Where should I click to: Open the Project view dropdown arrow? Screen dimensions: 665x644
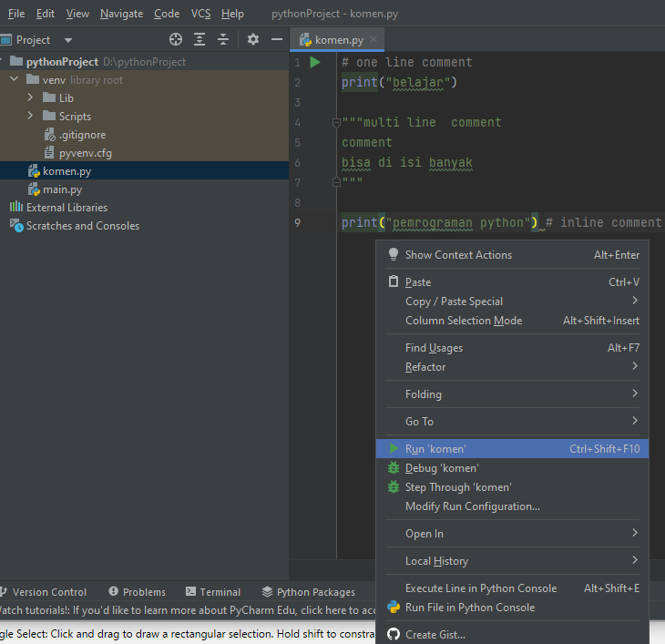(68, 40)
